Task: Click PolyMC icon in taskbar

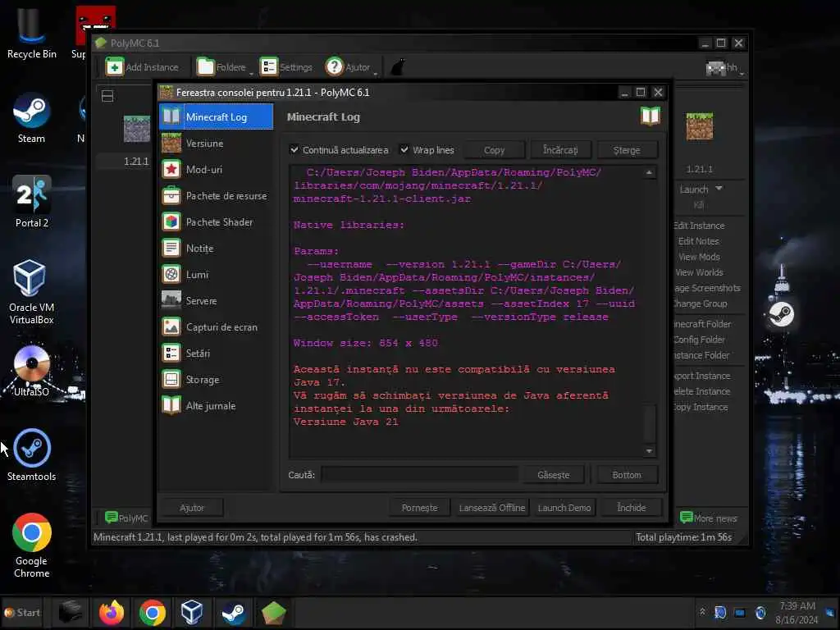Action: 274,612
